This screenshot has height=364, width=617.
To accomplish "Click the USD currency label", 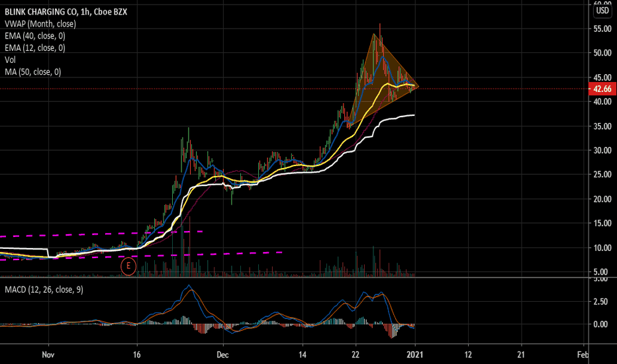I will [602, 11].
